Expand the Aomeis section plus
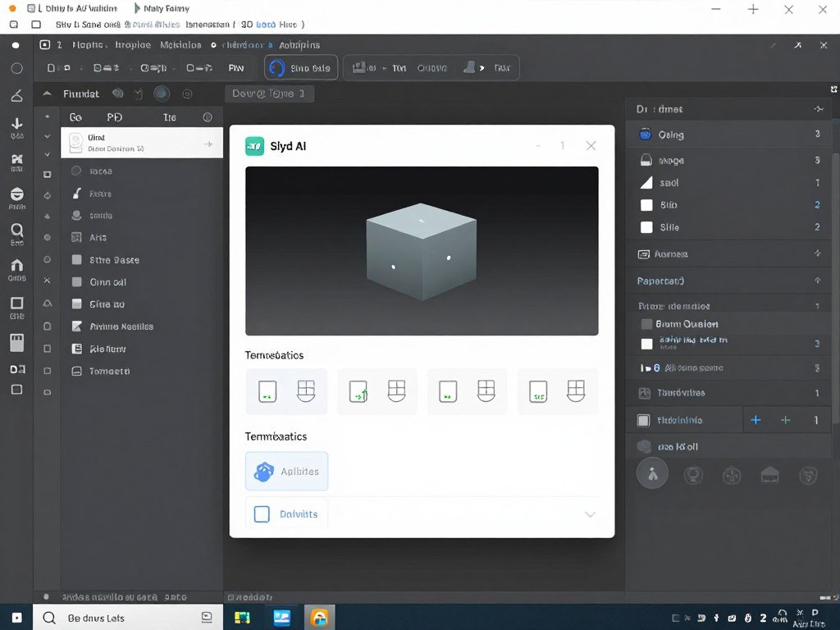Image resolution: width=840 pixels, height=630 pixels. click(x=818, y=253)
